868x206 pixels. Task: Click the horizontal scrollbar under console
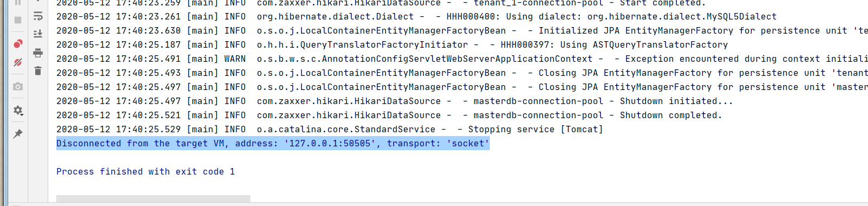tap(153, 198)
